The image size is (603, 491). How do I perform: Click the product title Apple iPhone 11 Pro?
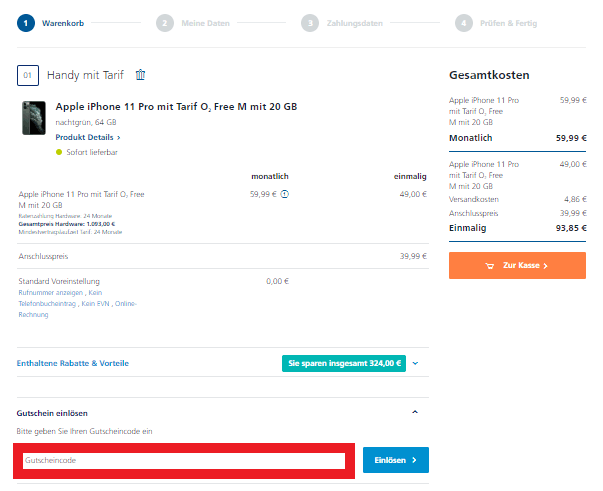coord(176,107)
